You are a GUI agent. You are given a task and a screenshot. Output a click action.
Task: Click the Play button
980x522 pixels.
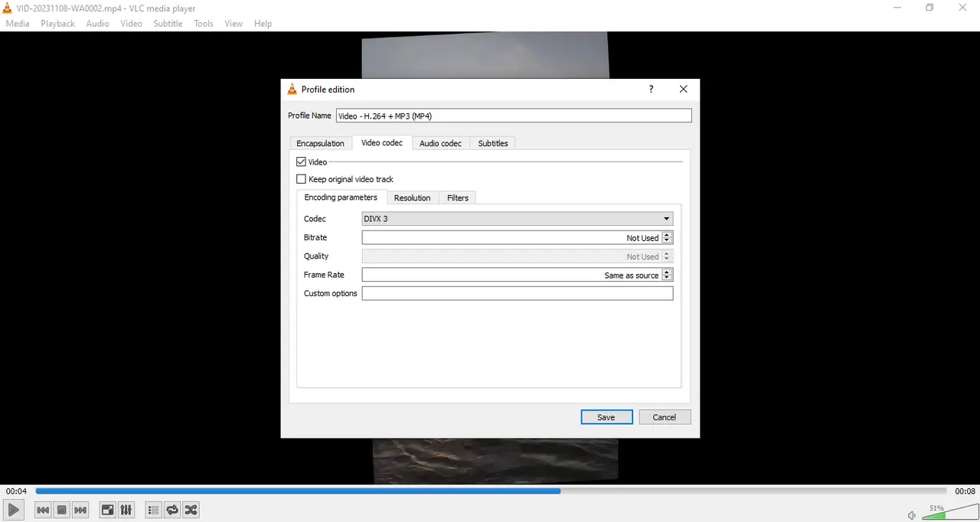pyautogui.click(x=13, y=509)
